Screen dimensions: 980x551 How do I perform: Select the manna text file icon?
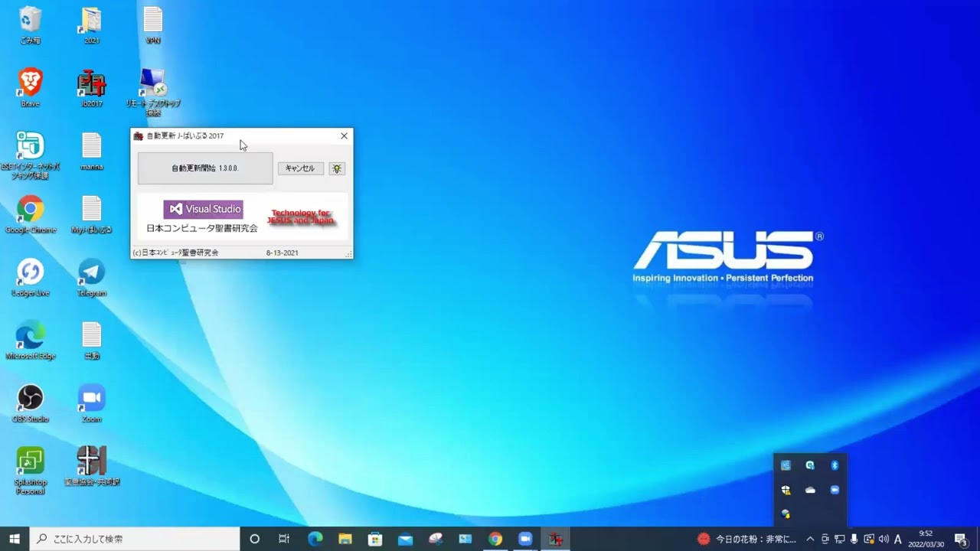click(x=92, y=152)
